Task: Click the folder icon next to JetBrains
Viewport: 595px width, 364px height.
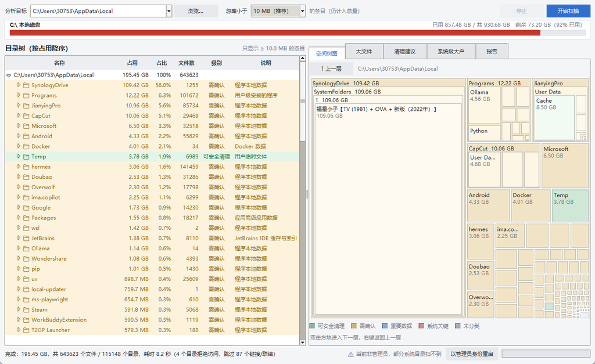Action: point(26,239)
